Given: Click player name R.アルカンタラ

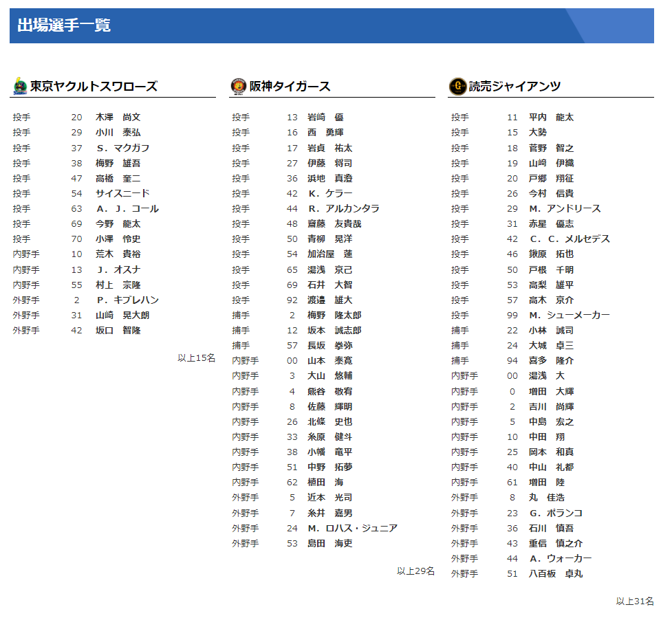Looking at the screenshot, I should (x=344, y=209).
